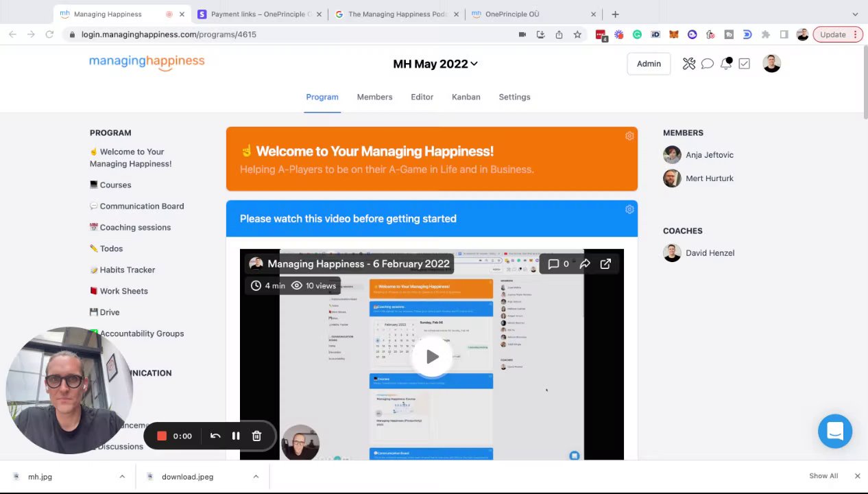The image size is (868, 494).
Task: Pause the screen recording
Action: coord(236,436)
